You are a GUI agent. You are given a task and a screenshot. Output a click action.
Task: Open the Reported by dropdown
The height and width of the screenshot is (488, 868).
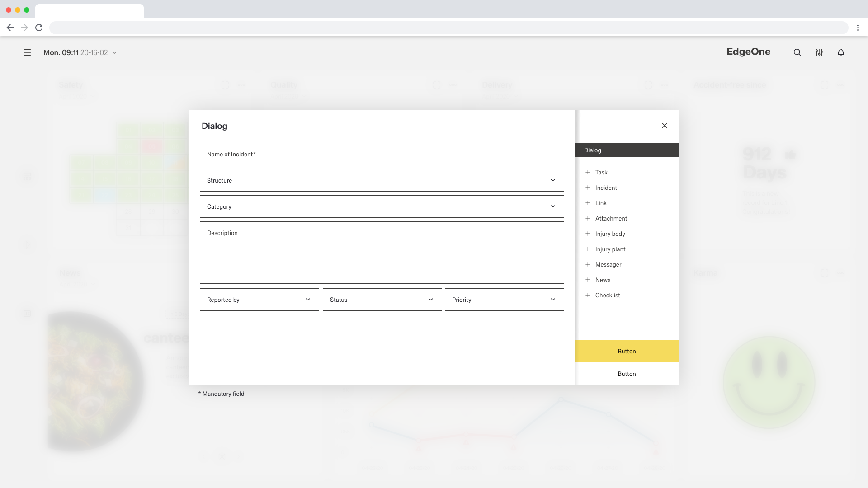[307, 300]
